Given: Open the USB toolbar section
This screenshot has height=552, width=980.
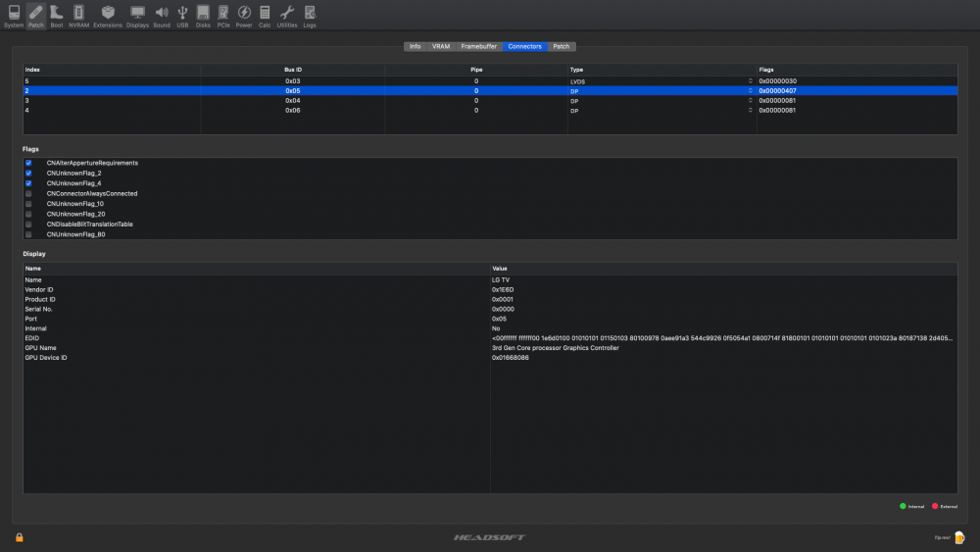Looking at the screenshot, I should tap(182, 17).
